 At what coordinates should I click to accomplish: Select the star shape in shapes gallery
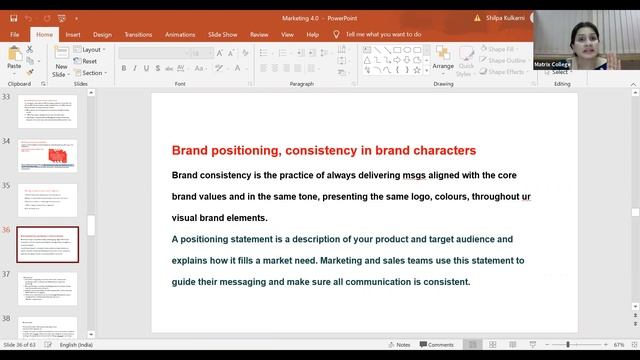(x=417, y=70)
